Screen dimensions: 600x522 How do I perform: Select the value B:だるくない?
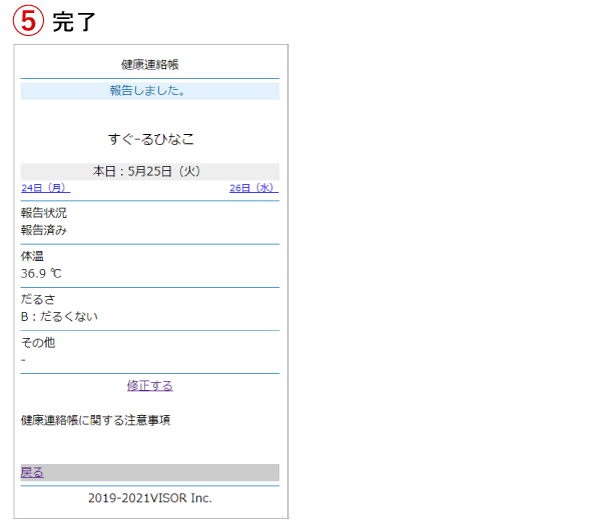59,316
